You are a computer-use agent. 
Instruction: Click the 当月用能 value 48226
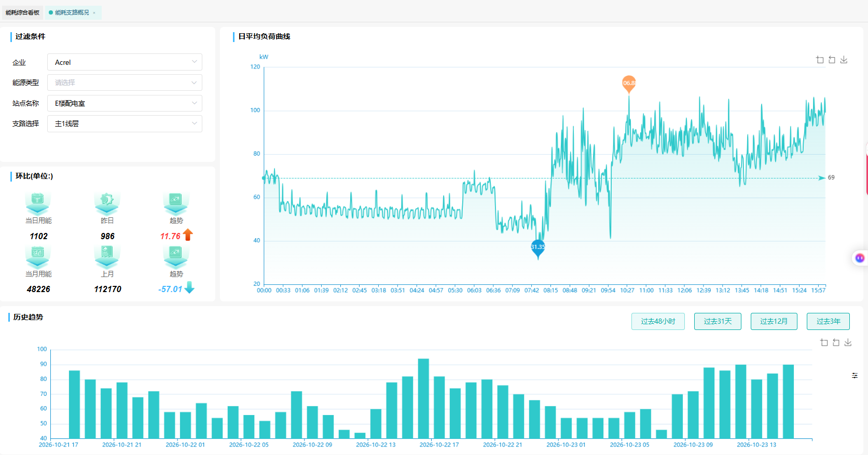(38, 289)
